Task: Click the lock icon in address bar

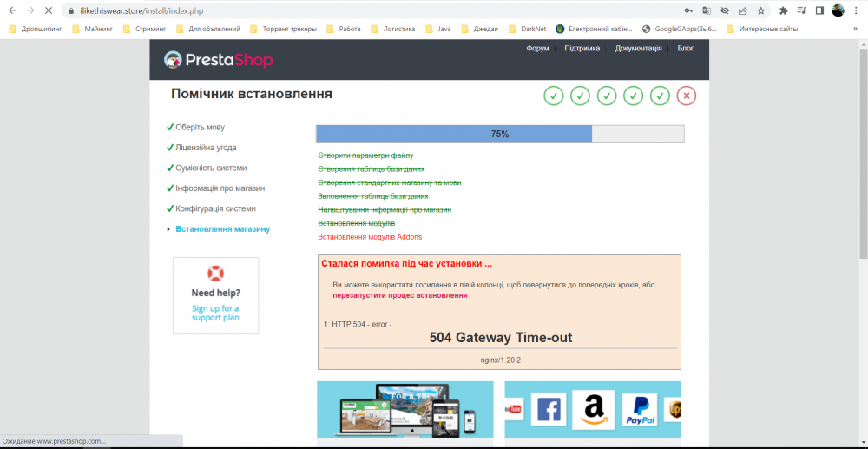Action: coord(70,10)
